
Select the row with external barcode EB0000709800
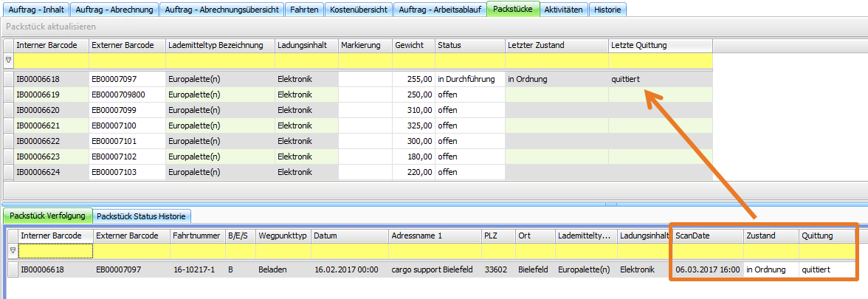tap(127, 94)
